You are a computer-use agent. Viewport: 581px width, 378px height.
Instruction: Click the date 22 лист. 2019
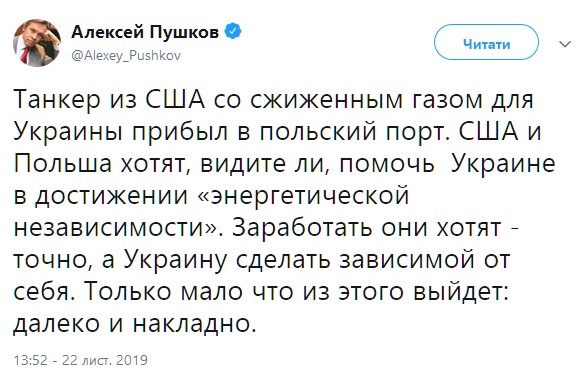(105, 360)
